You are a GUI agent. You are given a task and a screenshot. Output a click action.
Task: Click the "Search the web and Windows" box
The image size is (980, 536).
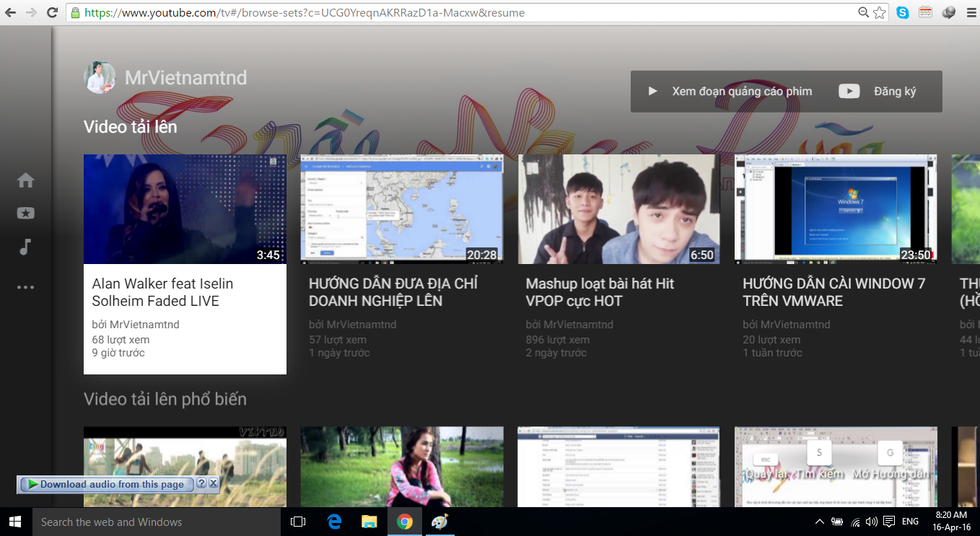157,522
